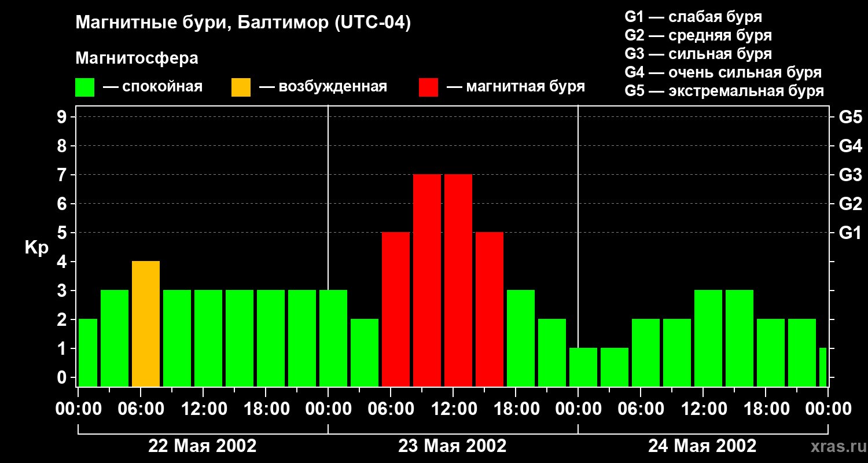Select the green Kp 3 bar above 12:00 on 24 Мая
The width and height of the screenshot is (868, 463).
pyautogui.click(x=708, y=339)
